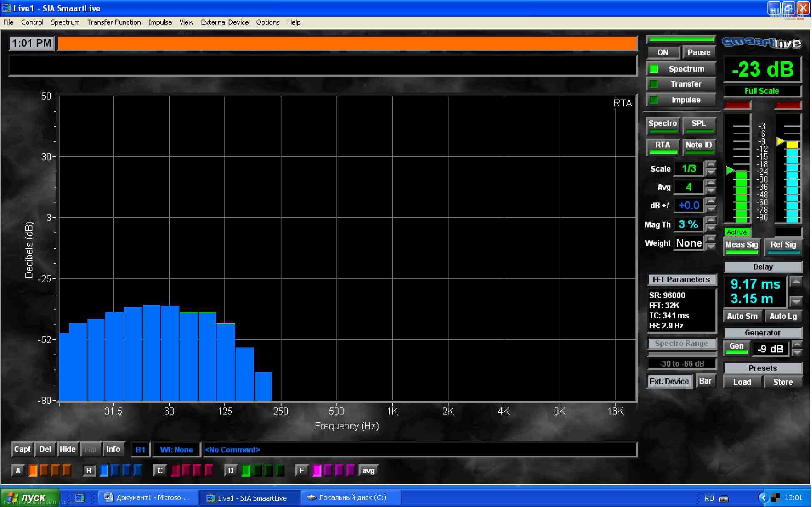The image size is (812, 507).
Task: Lower generator level with down arrow
Action: (797, 352)
